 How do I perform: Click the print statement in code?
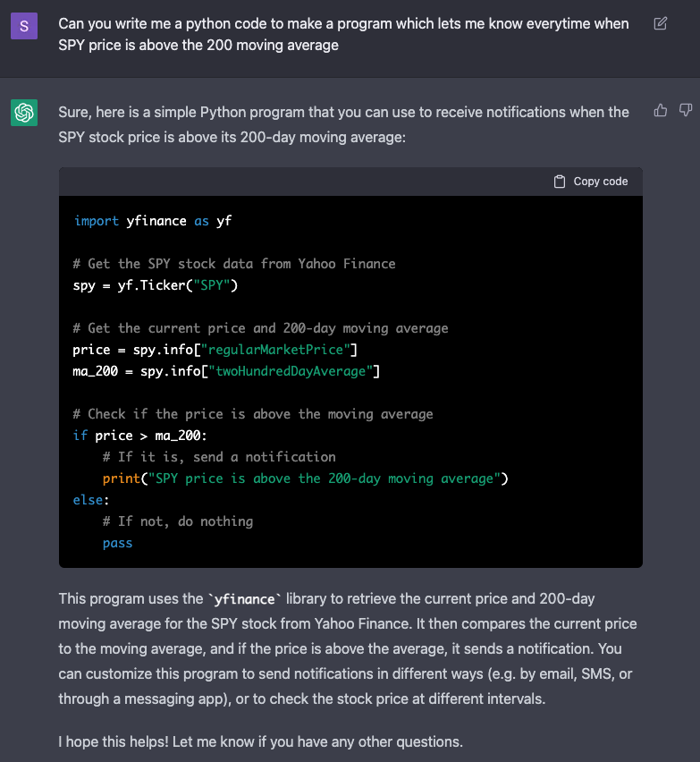(305, 478)
